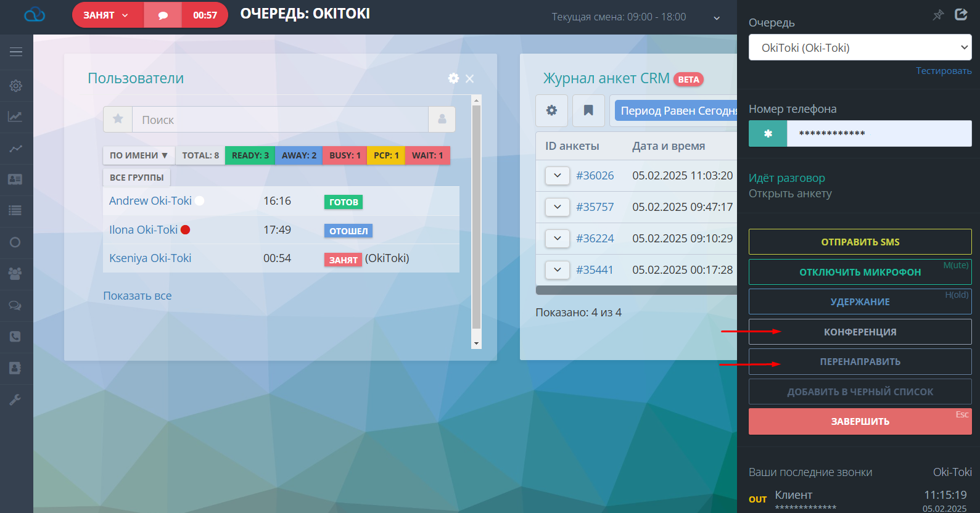Click the asterisk button beside the phone number
The width and height of the screenshot is (980, 513).
tap(768, 133)
